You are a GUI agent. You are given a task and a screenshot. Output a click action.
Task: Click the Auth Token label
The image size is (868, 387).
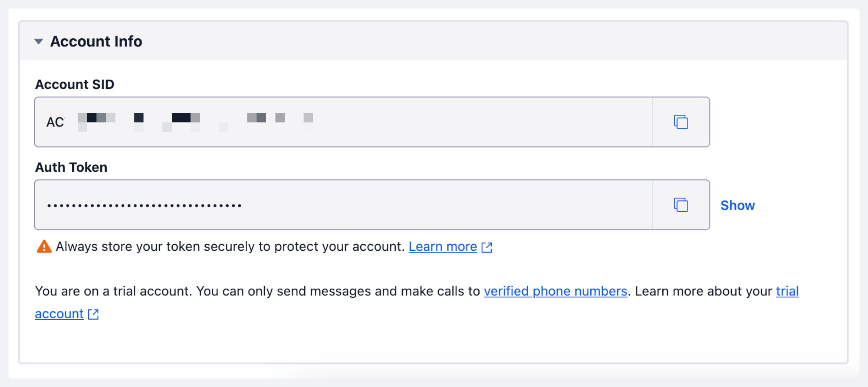coord(71,167)
